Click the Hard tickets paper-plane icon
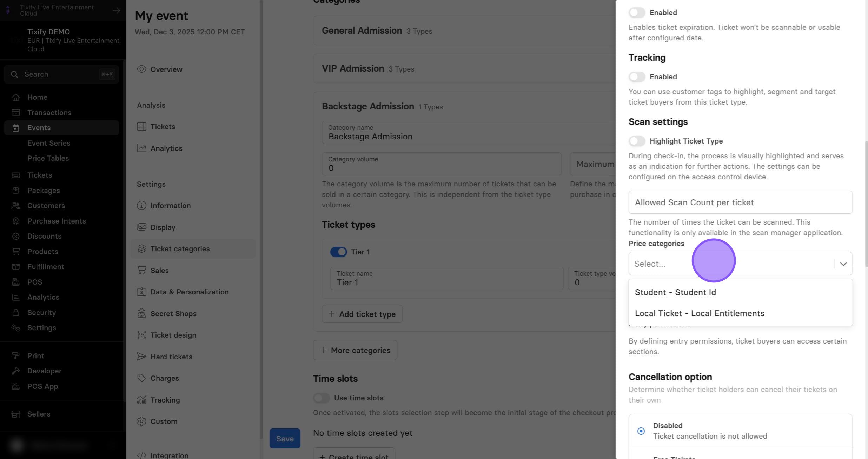 [x=141, y=357]
